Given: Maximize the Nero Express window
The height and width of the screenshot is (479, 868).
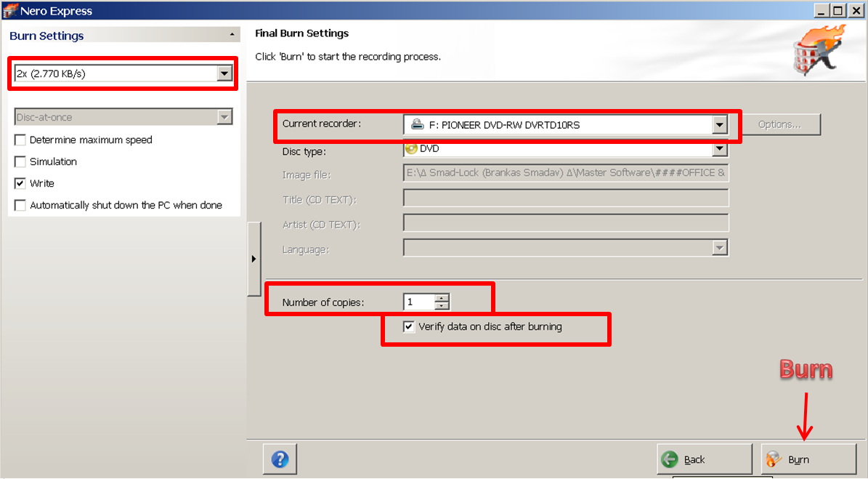Looking at the screenshot, I should [x=837, y=10].
